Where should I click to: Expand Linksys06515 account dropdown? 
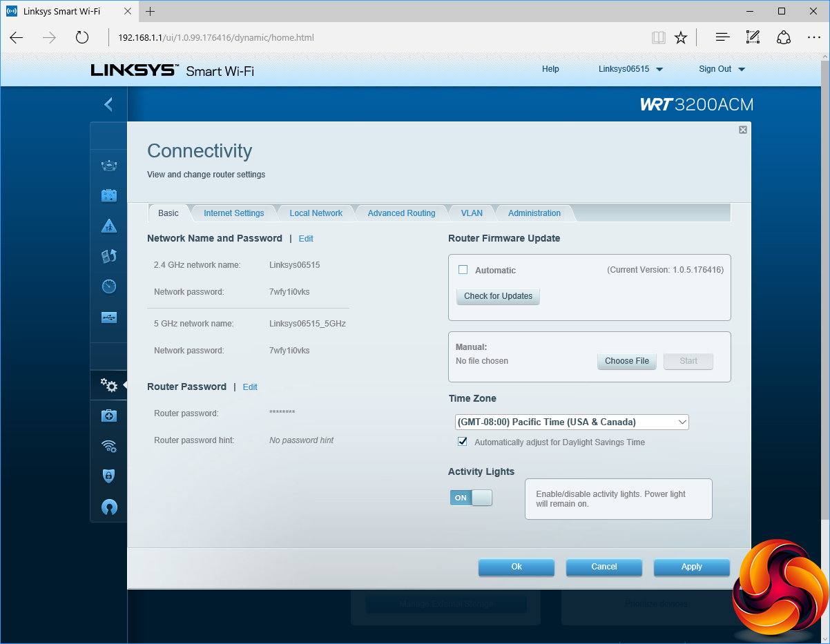click(630, 69)
